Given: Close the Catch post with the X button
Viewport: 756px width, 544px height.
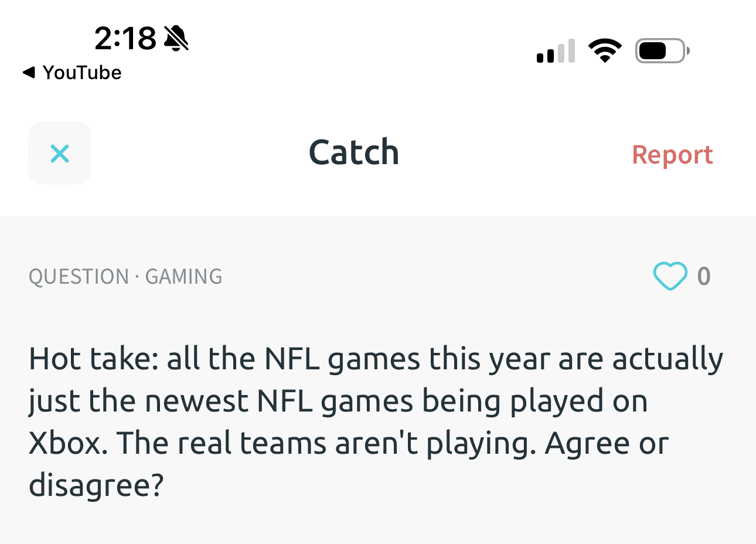Looking at the screenshot, I should (60, 154).
